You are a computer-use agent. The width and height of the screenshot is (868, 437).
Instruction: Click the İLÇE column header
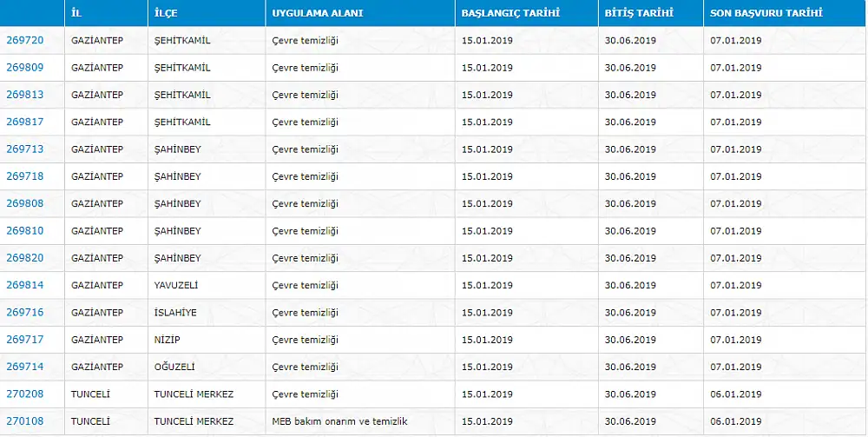[x=166, y=13]
